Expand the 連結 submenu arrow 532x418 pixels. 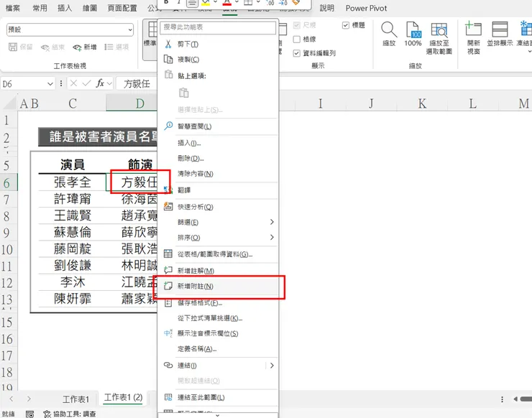tap(272, 366)
